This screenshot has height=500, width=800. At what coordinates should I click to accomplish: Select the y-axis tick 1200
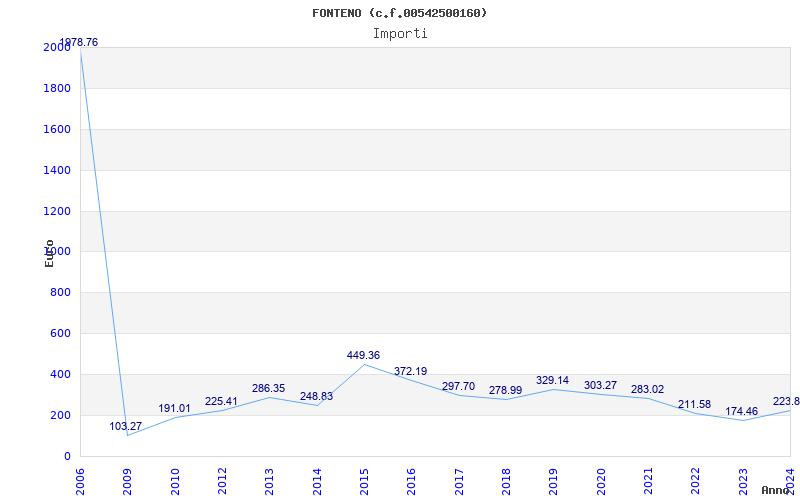tap(57, 211)
